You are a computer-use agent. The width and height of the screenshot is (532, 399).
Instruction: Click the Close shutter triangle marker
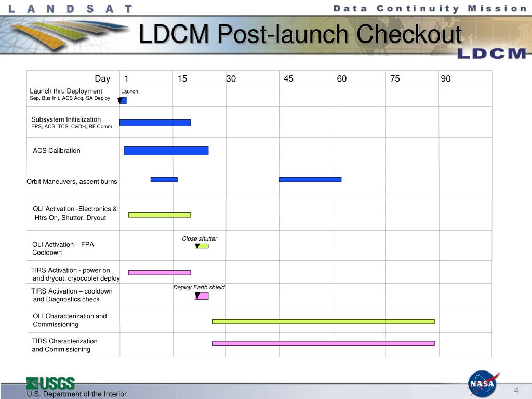point(197,246)
